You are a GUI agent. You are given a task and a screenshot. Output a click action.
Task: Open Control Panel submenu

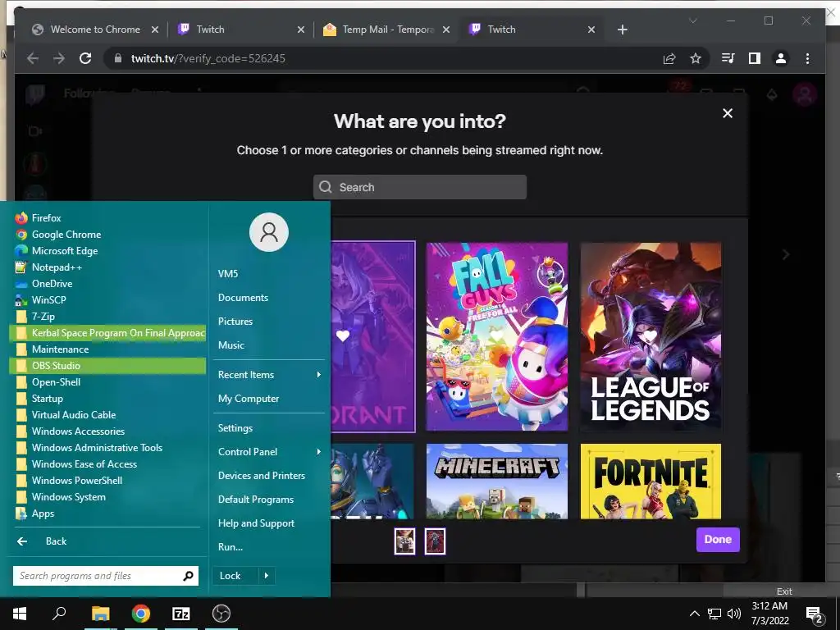click(269, 452)
